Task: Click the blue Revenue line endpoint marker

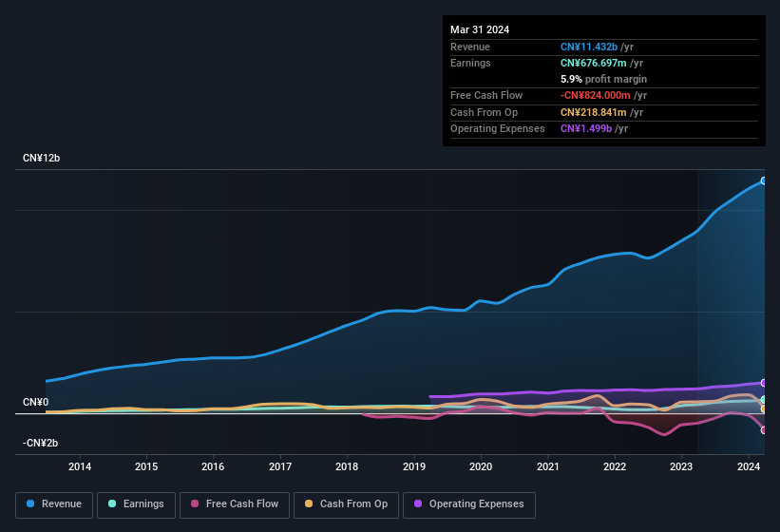Action: pyautogui.click(x=763, y=180)
